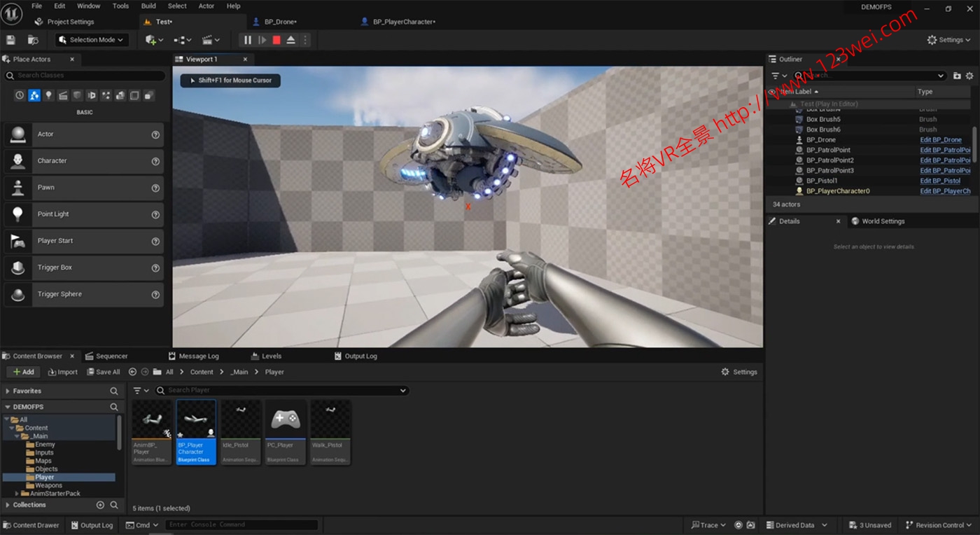Open the Revision Control status bar control
Image resolution: width=980 pixels, height=535 pixels.
click(x=938, y=524)
